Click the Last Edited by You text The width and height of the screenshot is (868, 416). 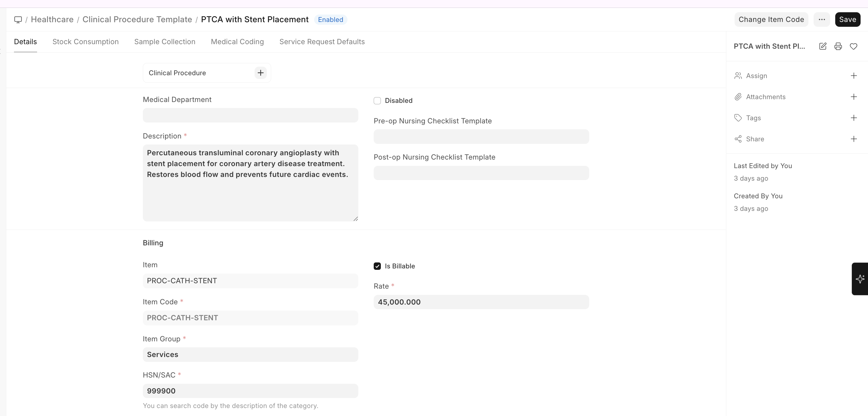pos(763,166)
